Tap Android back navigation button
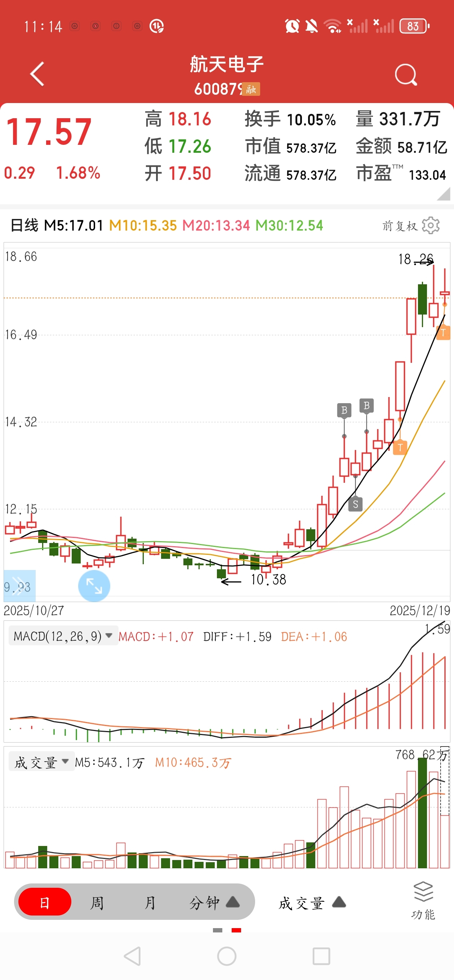 133,956
